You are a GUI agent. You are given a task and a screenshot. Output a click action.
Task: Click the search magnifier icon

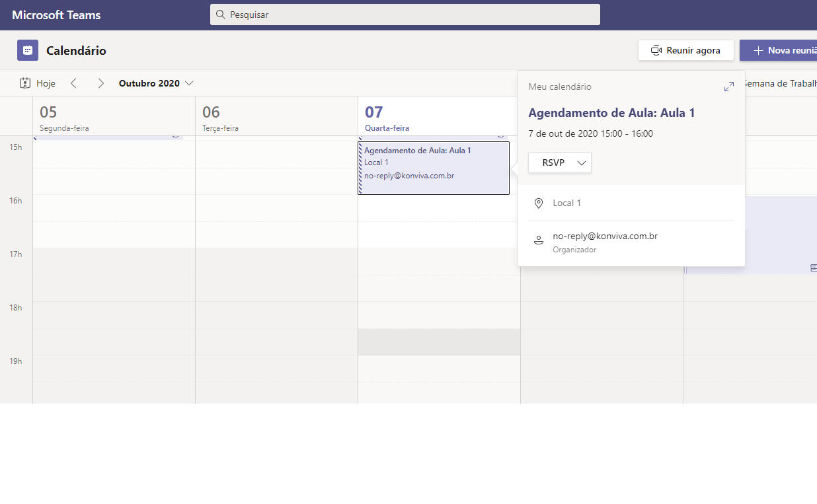(x=220, y=15)
